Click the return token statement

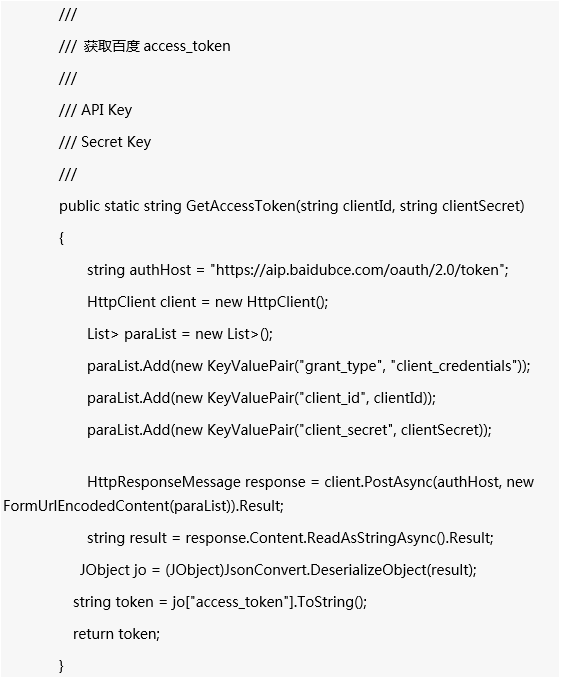pyautogui.click(x=117, y=634)
